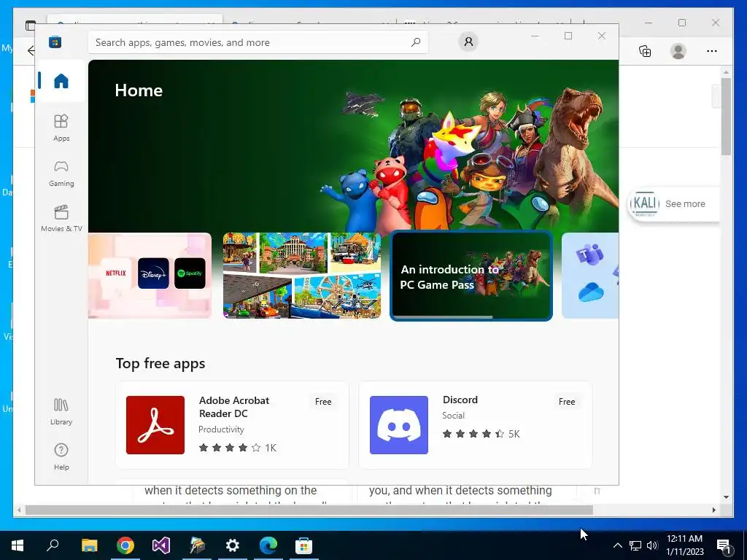
Task: Open Edge settings and more menu
Action: (712, 51)
